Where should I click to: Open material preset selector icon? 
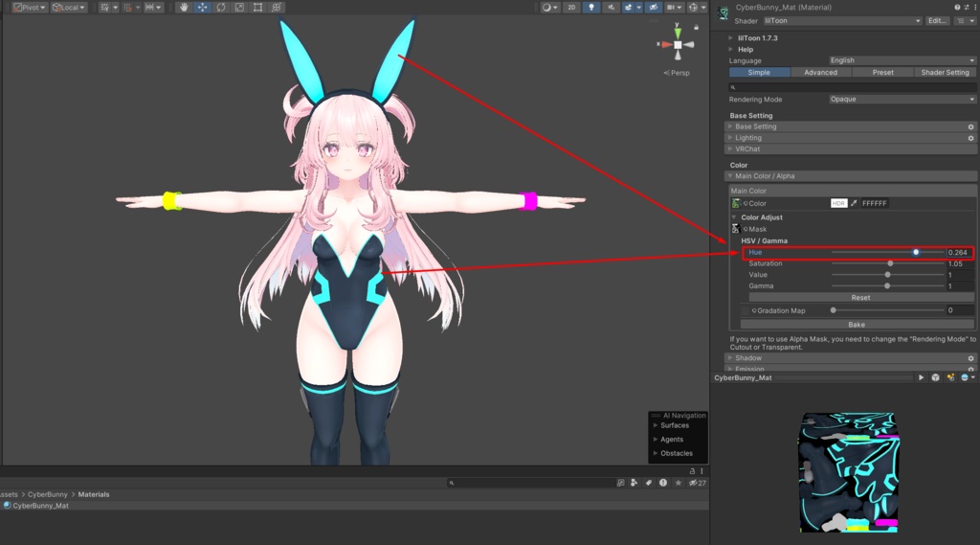966,7
